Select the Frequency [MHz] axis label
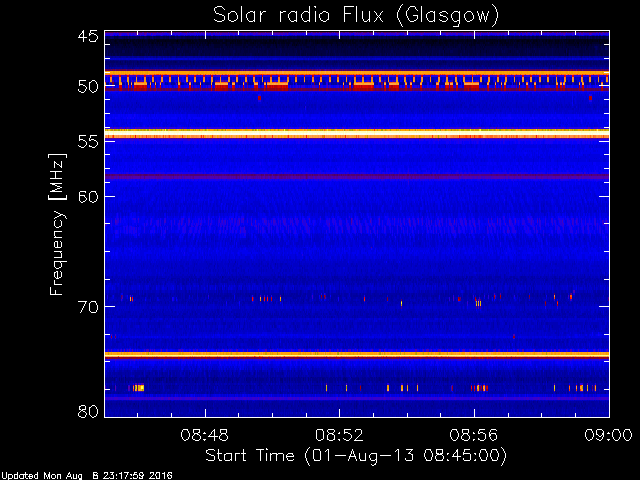The width and height of the screenshot is (640, 480). click(57, 224)
